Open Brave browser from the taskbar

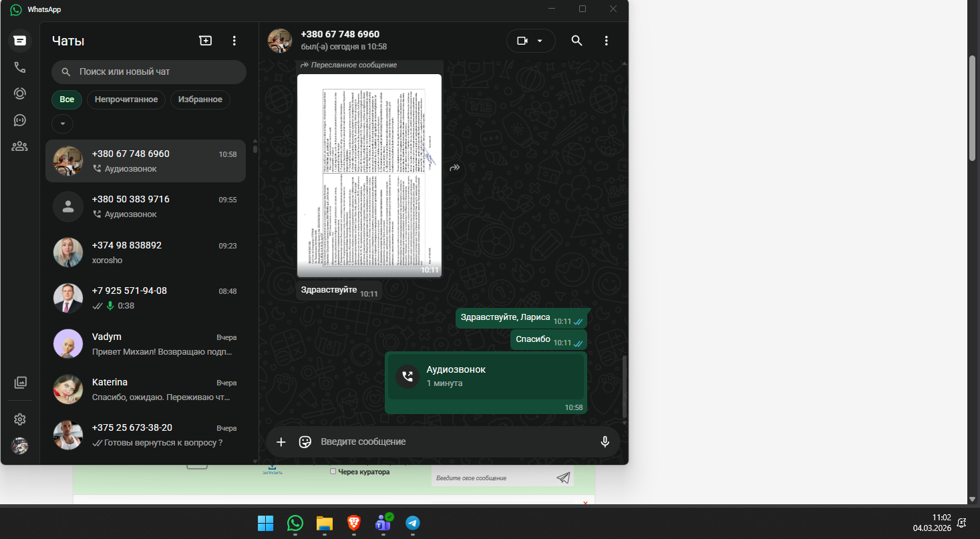353,523
